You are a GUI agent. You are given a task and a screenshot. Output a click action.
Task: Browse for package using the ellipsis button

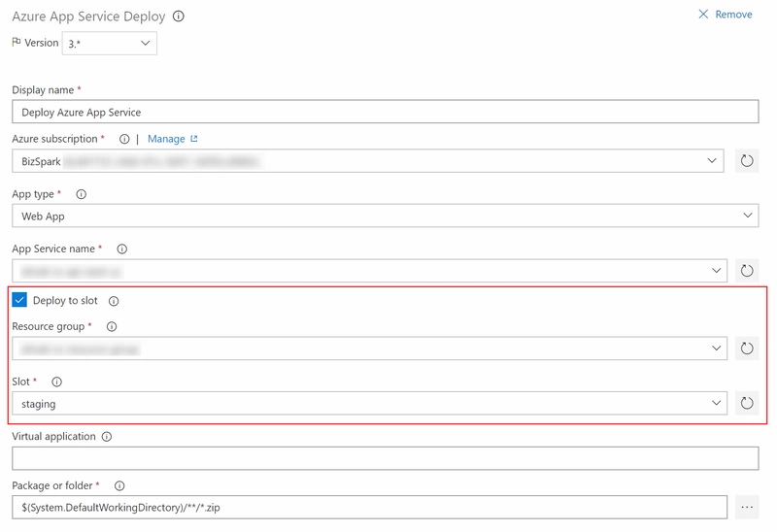(x=747, y=507)
